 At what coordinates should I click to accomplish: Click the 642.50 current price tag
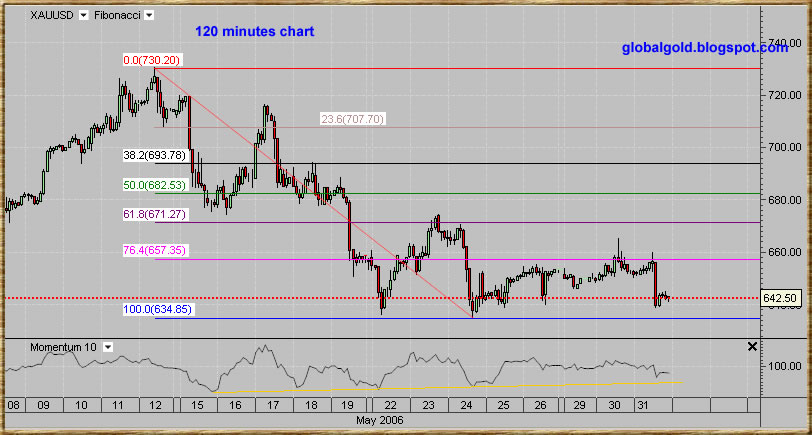click(778, 298)
